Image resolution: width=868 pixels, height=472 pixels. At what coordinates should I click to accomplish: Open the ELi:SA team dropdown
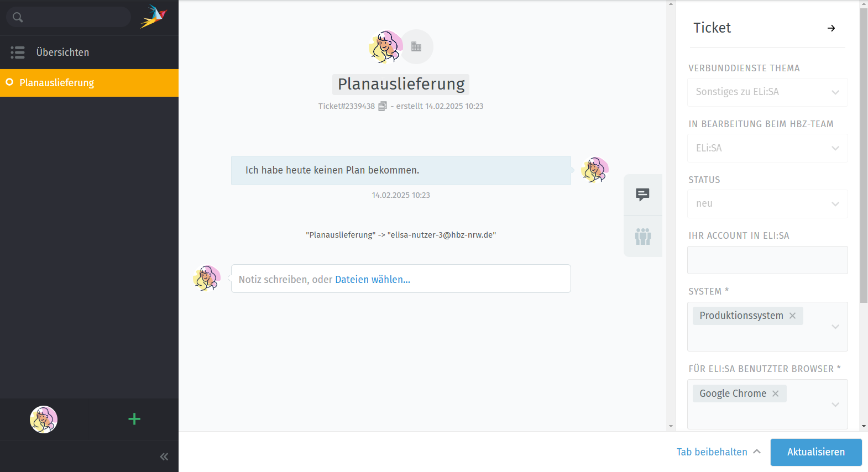[x=767, y=148]
